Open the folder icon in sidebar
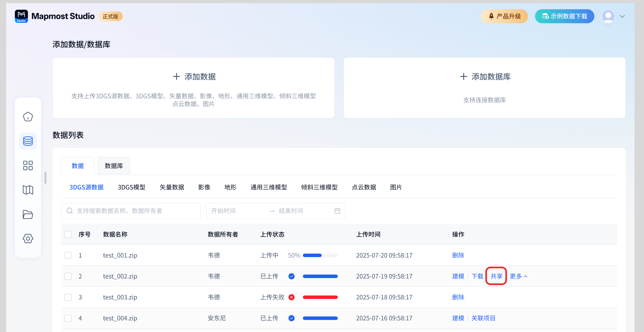Viewport: 644px width, 332px height. 28,214
